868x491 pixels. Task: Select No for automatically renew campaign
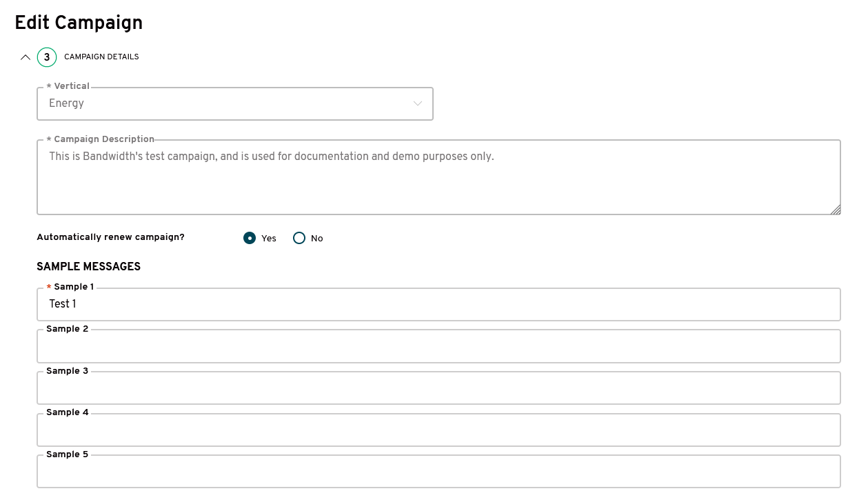(299, 238)
